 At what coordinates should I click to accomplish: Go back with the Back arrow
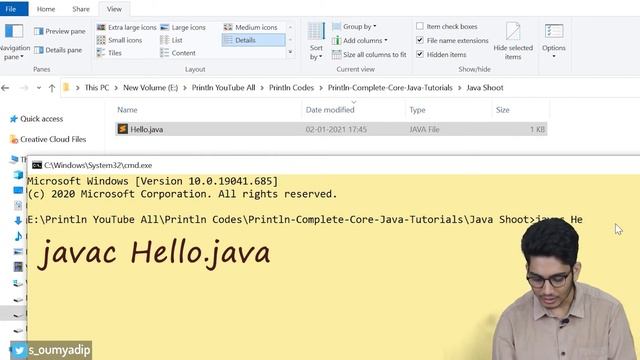pos(5,88)
